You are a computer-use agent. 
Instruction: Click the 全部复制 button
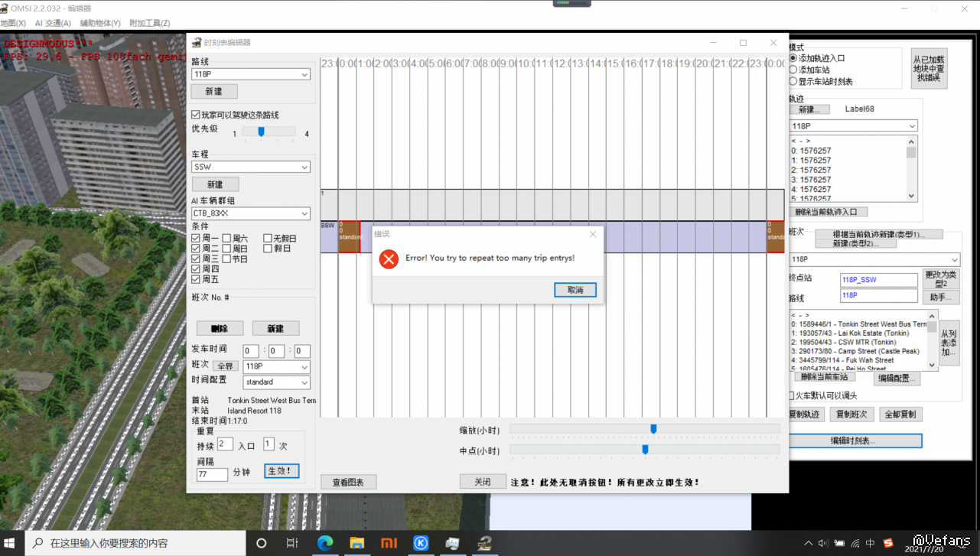tap(902, 415)
